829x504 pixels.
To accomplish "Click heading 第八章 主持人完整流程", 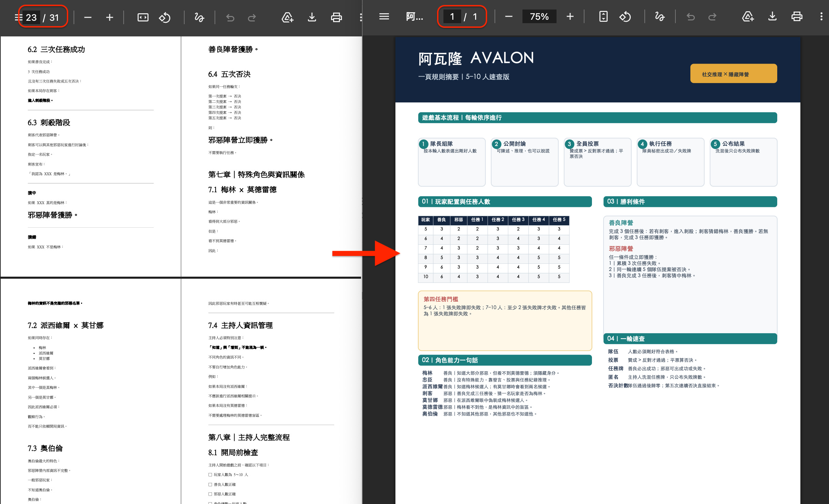I will [x=249, y=437].
